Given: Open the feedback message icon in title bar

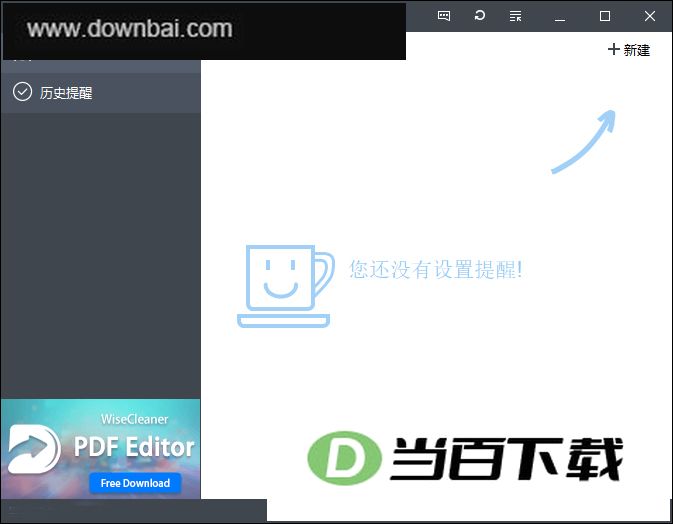Looking at the screenshot, I should [444, 16].
